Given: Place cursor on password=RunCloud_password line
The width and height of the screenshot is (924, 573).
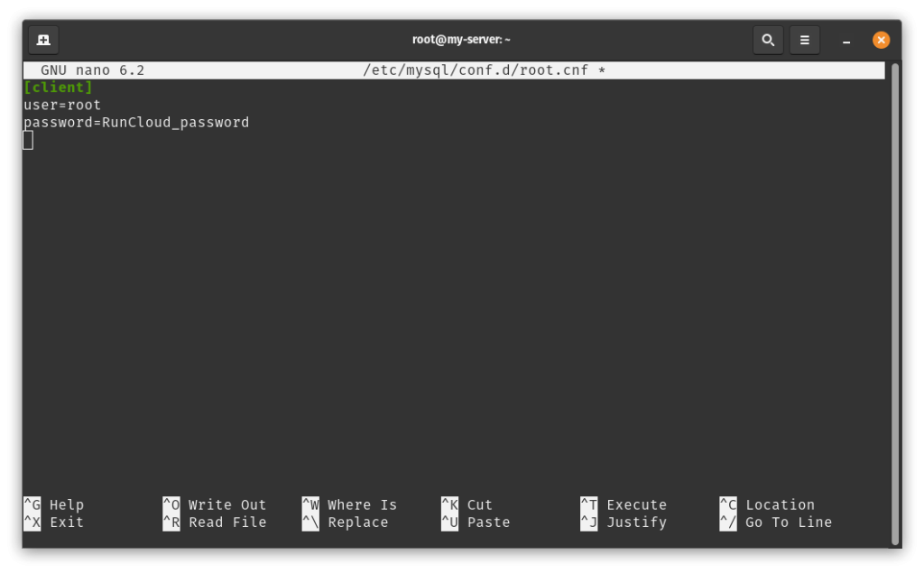Looking at the screenshot, I should coord(136,123).
